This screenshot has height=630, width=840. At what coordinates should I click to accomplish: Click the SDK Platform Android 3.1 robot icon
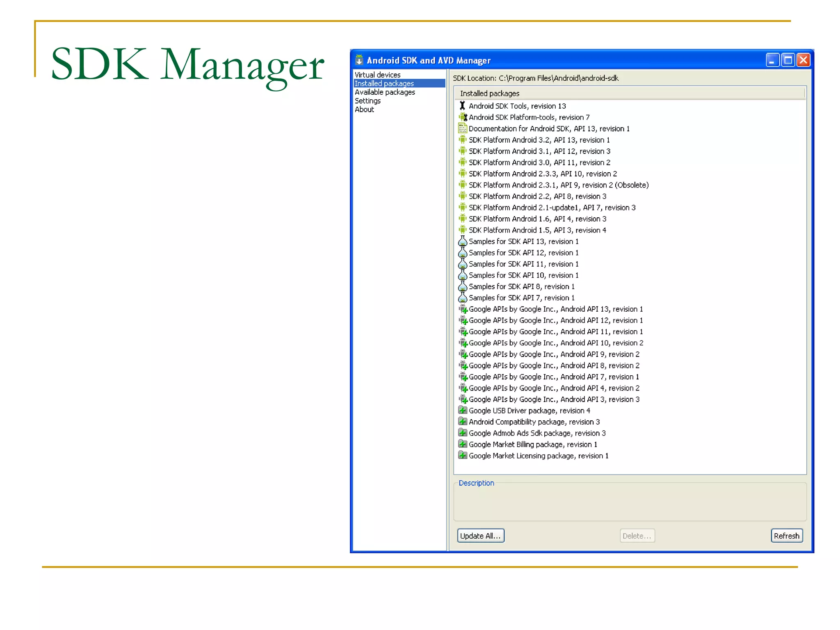click(463, 151)
